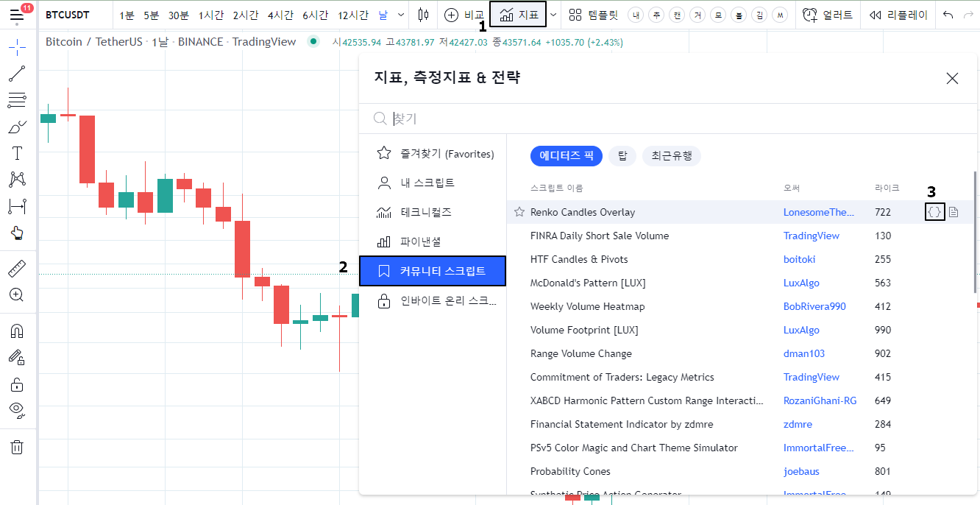Select the crosshair cursor tool
The width and height of the screenshot is (980, 505).
[x=17, y=48]
